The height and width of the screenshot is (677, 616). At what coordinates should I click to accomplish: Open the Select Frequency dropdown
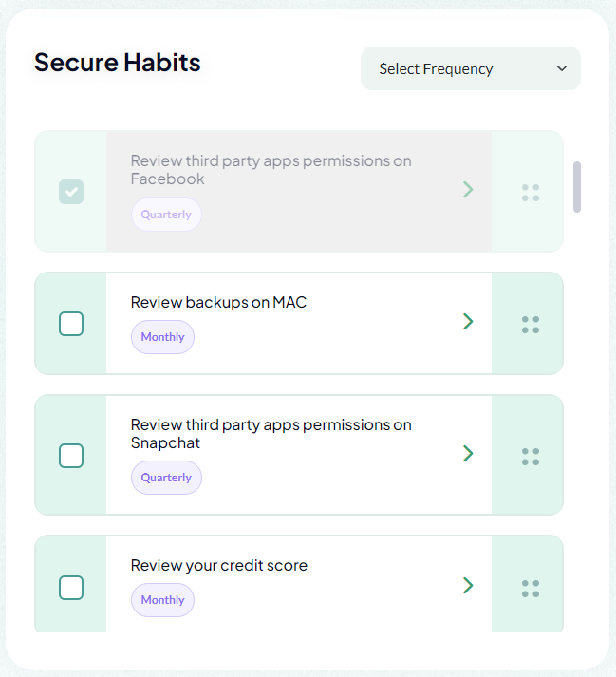click(x=471, y=68)
